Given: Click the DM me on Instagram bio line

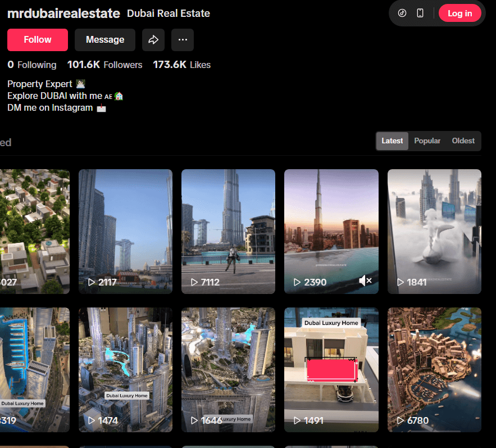Looking at the screenshot, I should (57, 108).
